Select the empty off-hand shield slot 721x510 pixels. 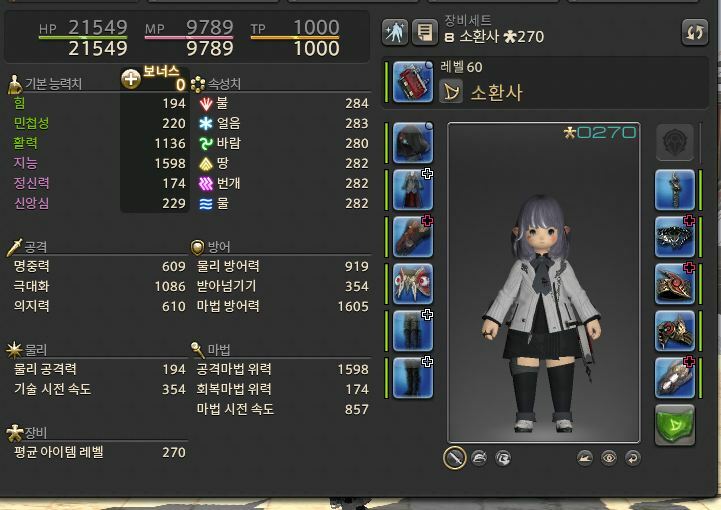[675, 142]
